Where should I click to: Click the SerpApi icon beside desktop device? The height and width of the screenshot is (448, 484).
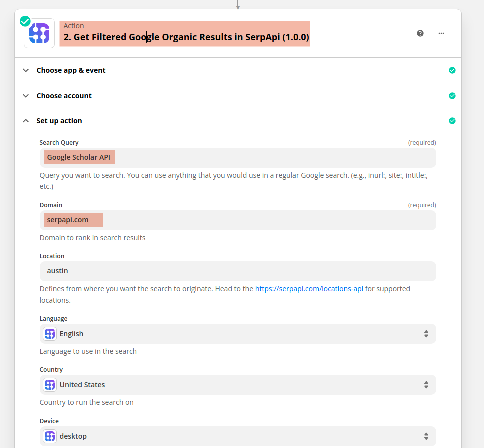click(x=49, y=436)
